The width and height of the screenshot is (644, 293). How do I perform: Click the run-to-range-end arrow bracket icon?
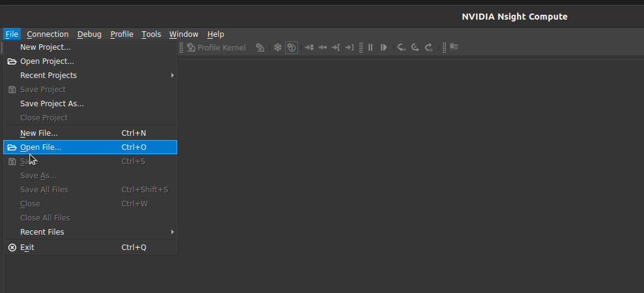click(349, 47)
